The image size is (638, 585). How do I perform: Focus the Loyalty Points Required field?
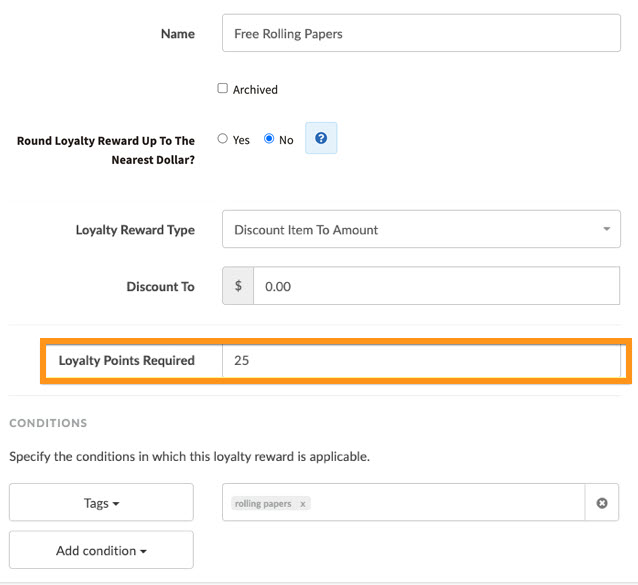point(421,360)
